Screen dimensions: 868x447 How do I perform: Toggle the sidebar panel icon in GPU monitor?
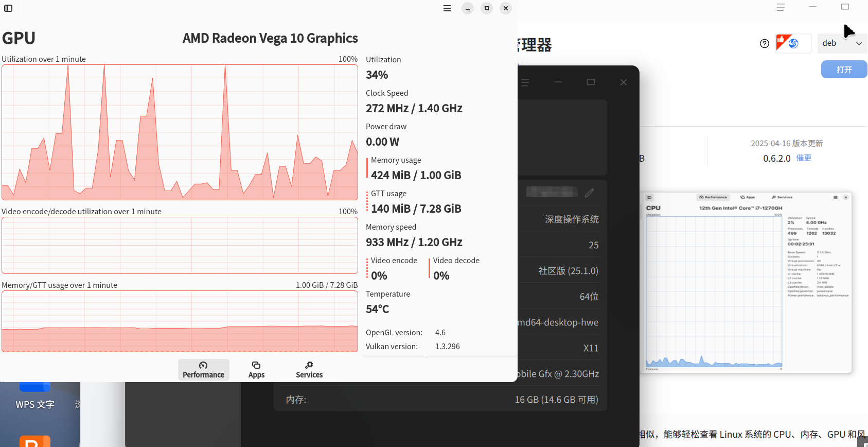tap(8, 8)
